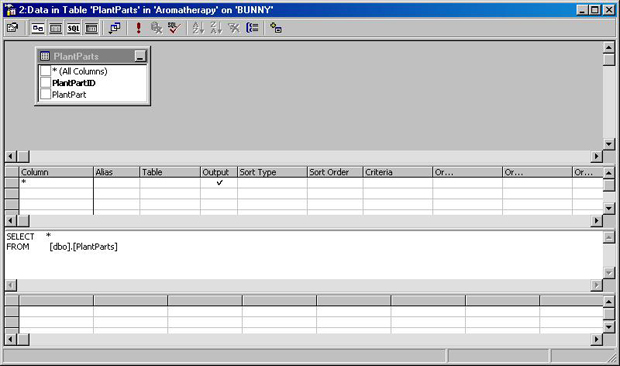Open the Change Query Type dropdown
This screenshot has height=366, width=620.
[115, 28]
